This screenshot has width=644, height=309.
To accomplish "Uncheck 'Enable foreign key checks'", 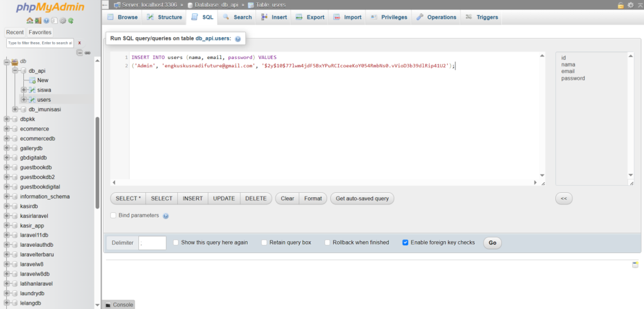I will 406,242.
